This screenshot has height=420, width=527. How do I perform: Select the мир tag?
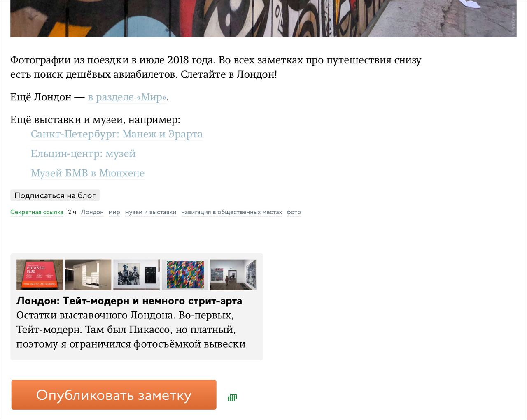click(x=114, y=212)
